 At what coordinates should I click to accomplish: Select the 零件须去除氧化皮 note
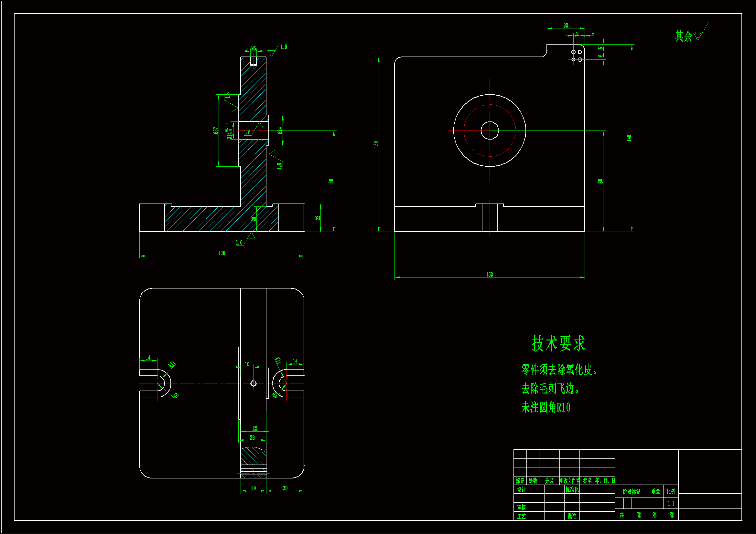(x=558, y=370)
